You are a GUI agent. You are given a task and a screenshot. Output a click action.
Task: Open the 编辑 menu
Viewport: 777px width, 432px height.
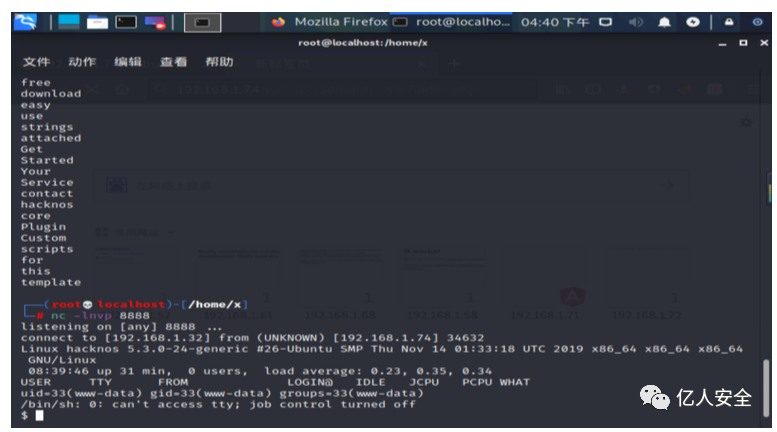128,62
